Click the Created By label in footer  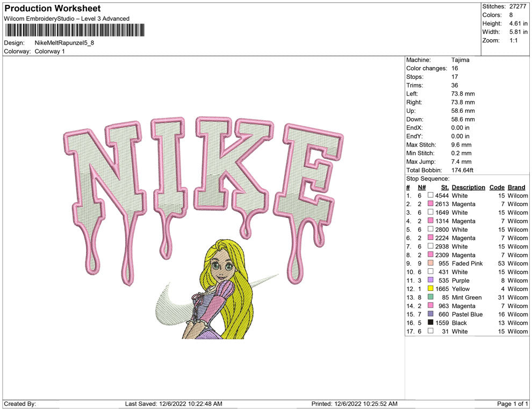pos(20,404)
